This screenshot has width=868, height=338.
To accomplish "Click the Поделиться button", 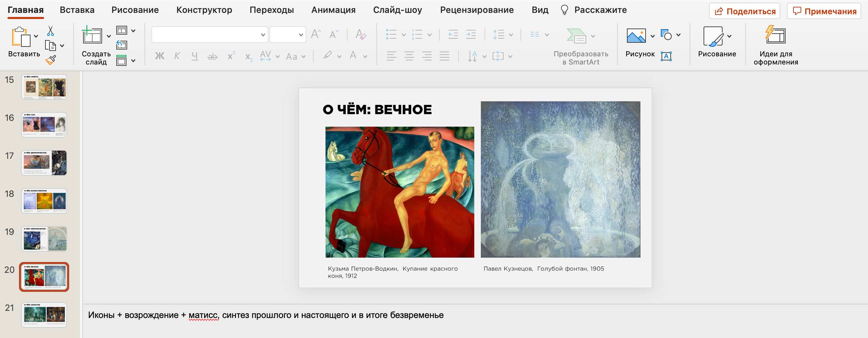I will (745, 11).
